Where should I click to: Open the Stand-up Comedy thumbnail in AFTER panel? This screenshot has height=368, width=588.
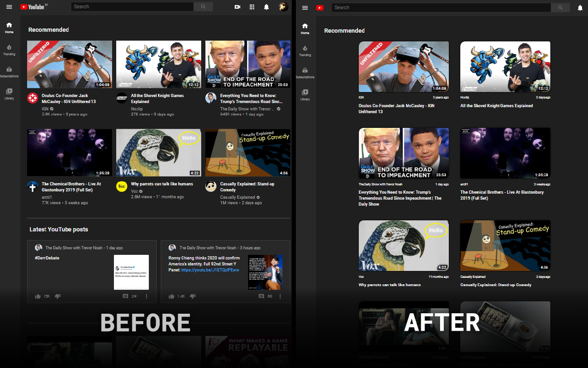(505, 246)
